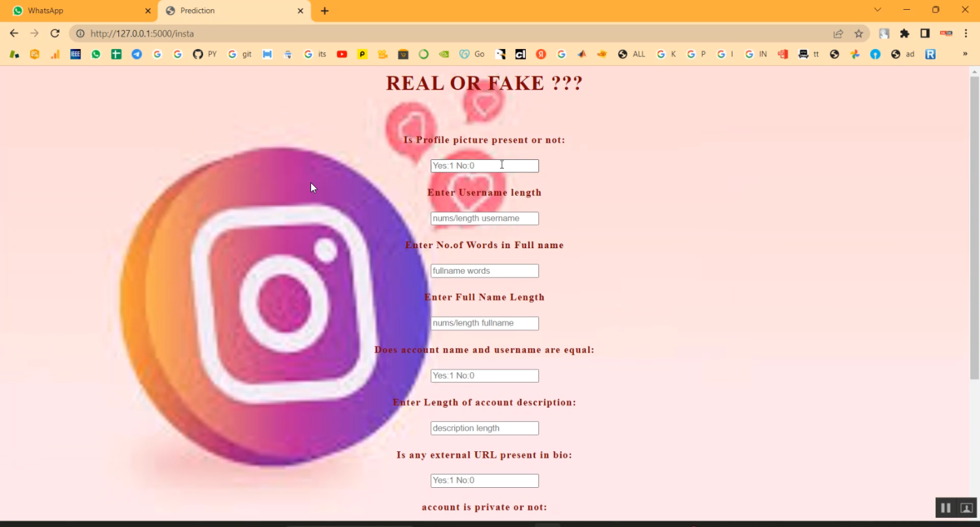The image size is (980, 527).
Task: Click the Instagram logo image
Action: (274, 306)
